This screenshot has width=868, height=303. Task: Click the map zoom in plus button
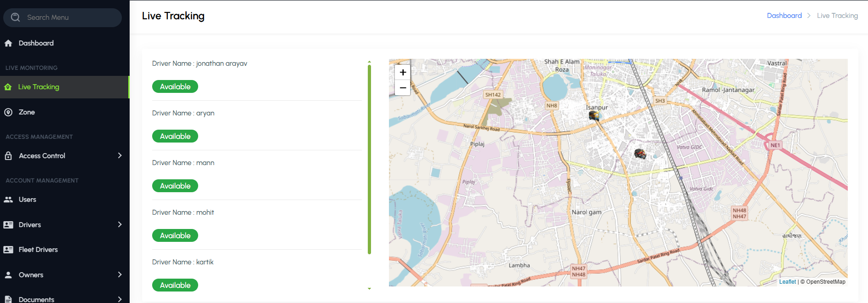(403, 72)
